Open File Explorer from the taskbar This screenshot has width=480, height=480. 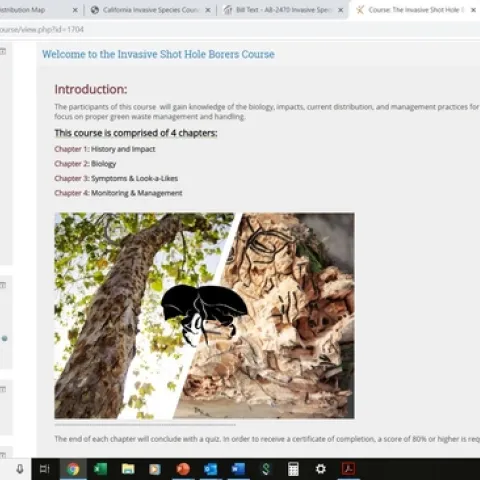128,469
